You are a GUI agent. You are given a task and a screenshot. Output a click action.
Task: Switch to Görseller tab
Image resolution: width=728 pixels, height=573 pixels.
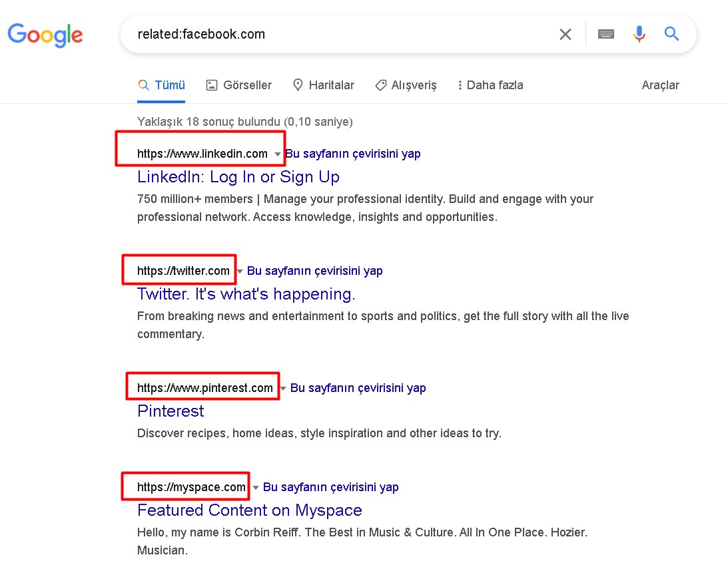point(238,85)
